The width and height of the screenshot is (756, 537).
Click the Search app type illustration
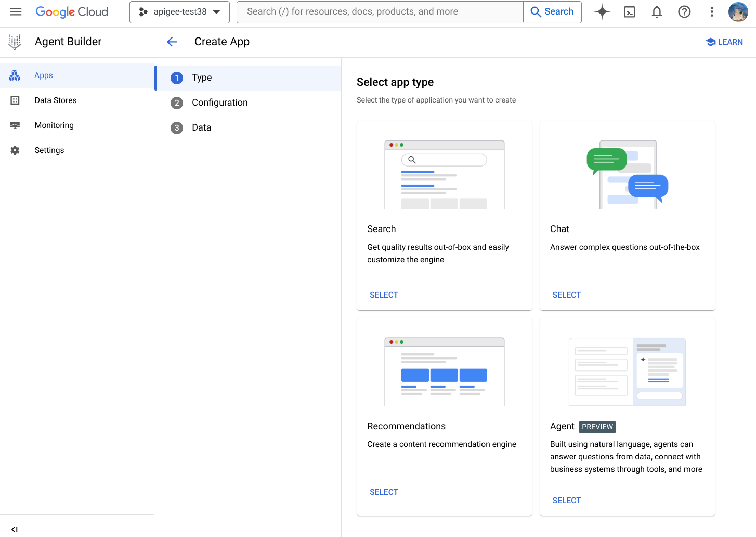[445, 174]
